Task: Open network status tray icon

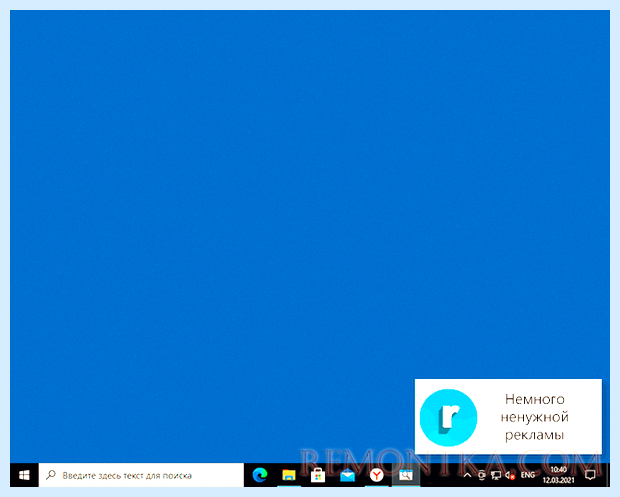Action: [x=496, y=475]
